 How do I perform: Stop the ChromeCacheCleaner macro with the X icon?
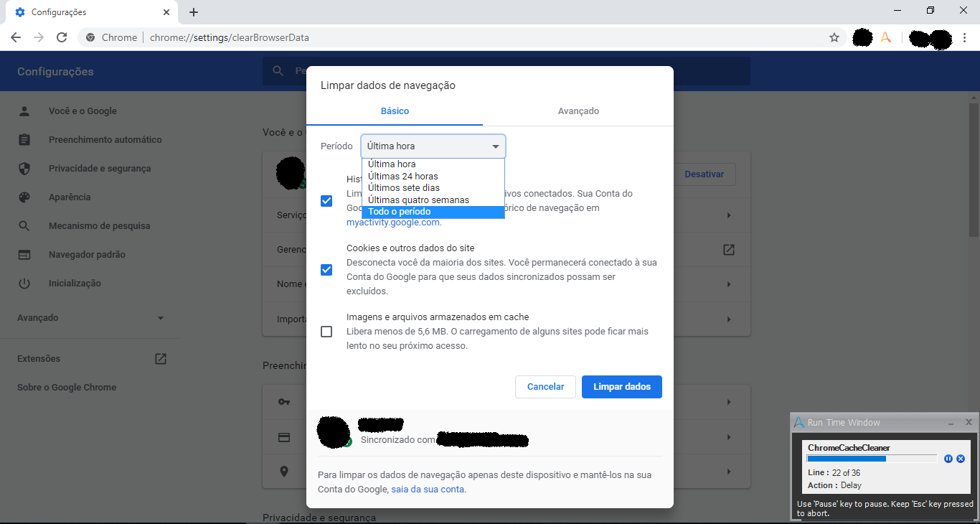pos(961,459)
